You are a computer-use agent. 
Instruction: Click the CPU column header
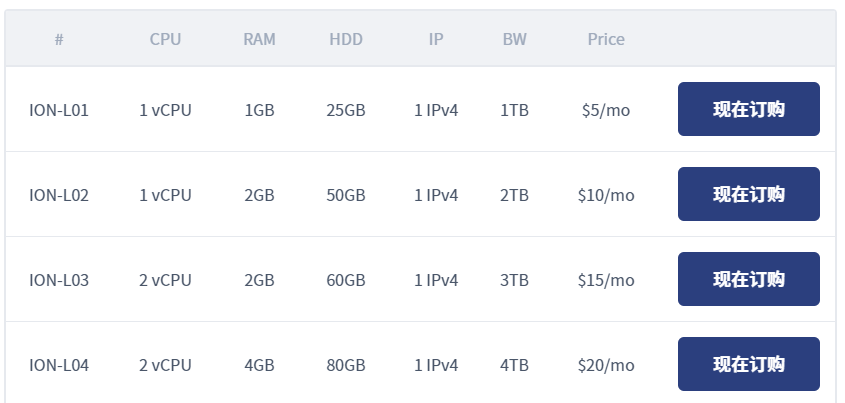point(165,39)
